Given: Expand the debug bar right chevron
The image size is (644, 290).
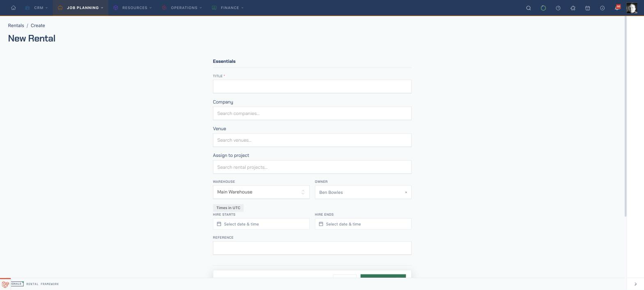Looking at the screenshot, I should click(x=635, y=284).
